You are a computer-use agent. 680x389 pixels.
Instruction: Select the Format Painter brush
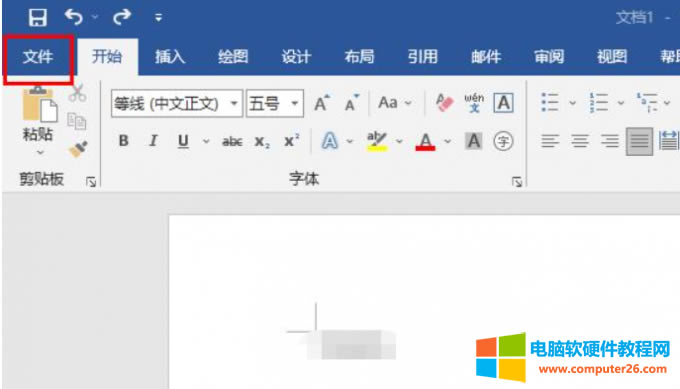tap(78, 149)
